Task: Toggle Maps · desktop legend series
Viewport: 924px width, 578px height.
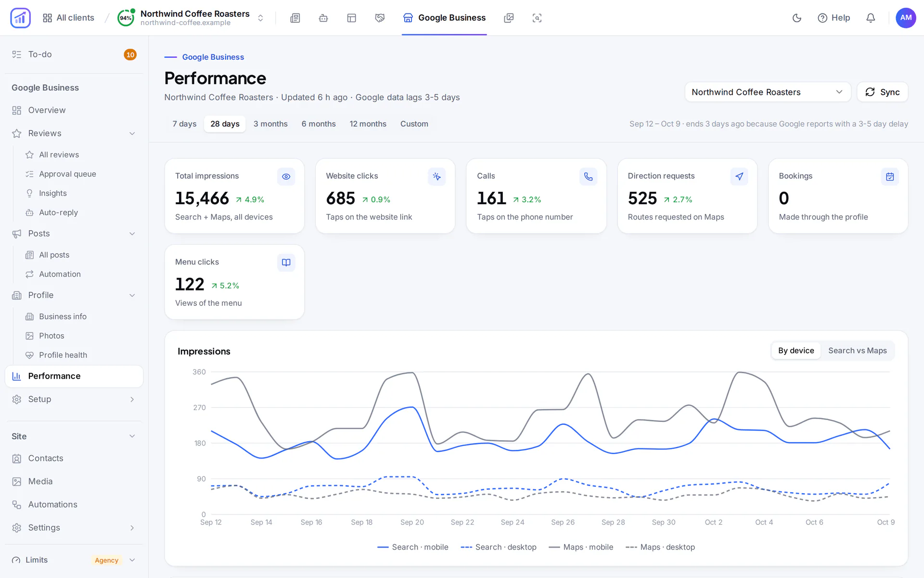Action: (x=660, y=547)
